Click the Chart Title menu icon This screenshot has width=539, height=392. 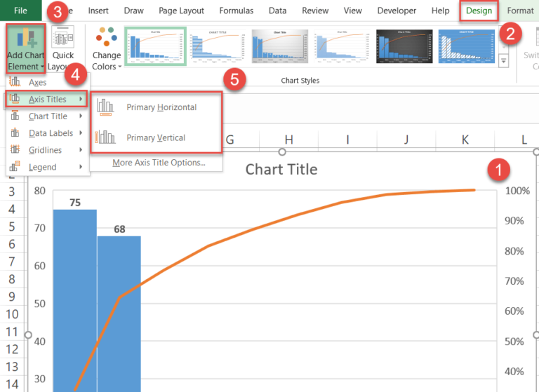point(15,116)
